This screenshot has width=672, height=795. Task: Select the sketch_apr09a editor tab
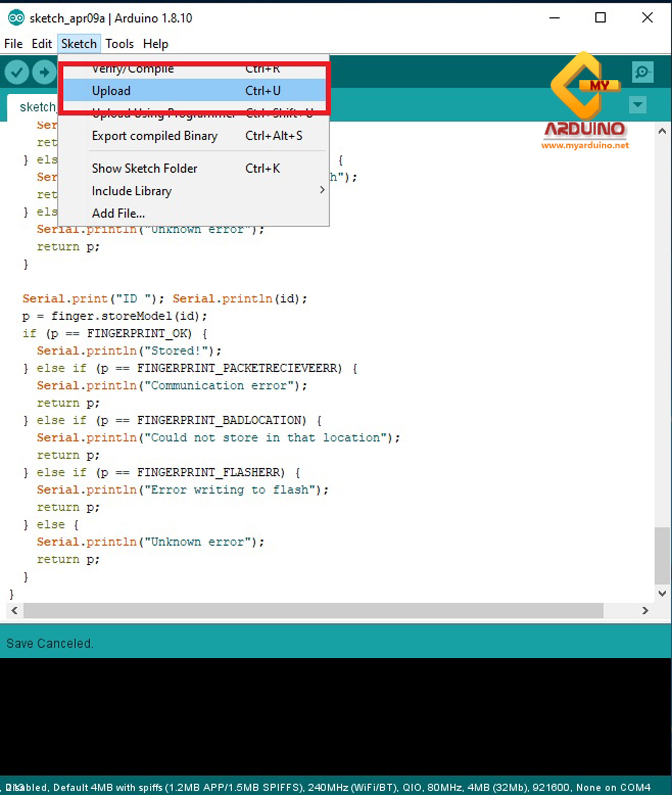pos(38,107)
